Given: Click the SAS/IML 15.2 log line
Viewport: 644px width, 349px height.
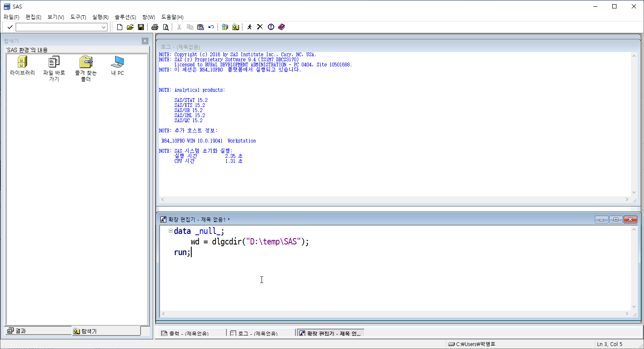Looking at the screenshot, I should click(190, 115).
